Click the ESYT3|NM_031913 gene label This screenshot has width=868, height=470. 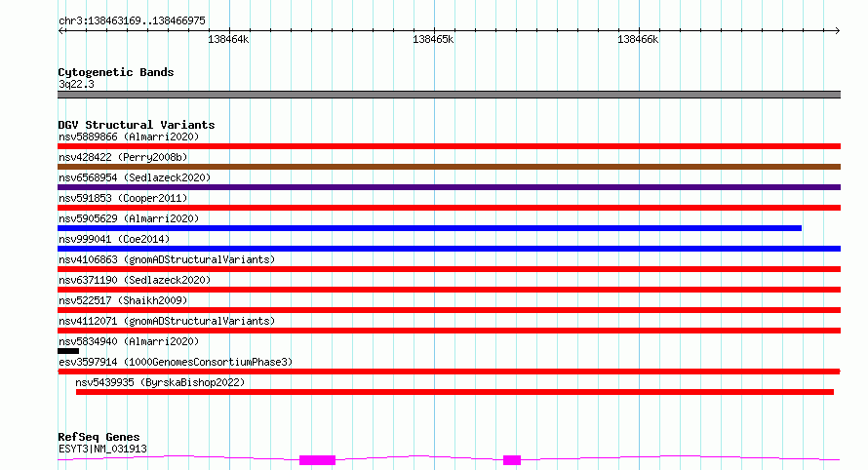tap(102, 449)
